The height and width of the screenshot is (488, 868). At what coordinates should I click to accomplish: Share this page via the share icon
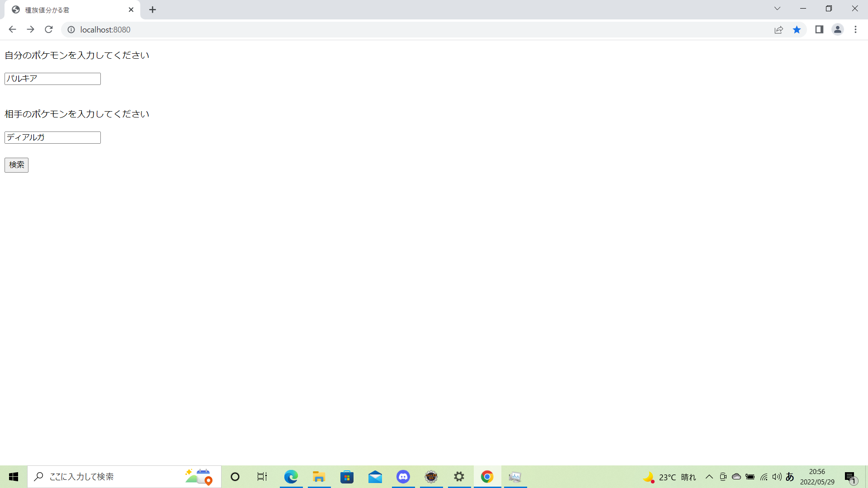pos(778,29)
